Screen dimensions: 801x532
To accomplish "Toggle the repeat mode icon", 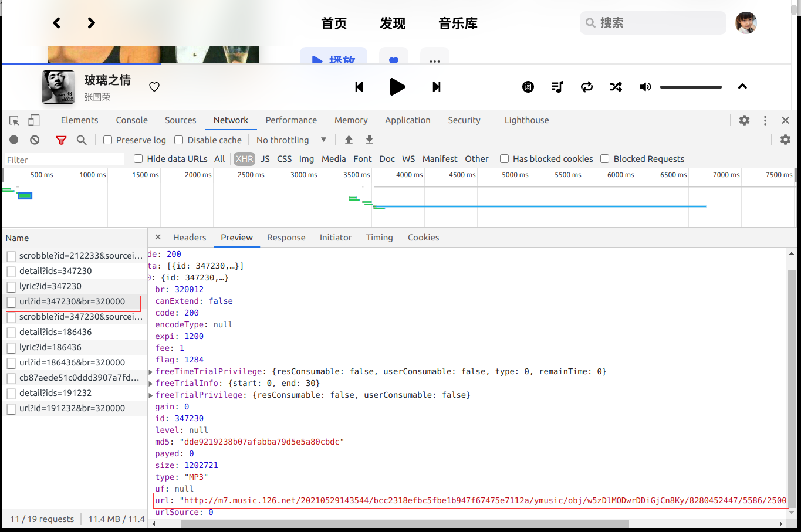I will point(586,87).
